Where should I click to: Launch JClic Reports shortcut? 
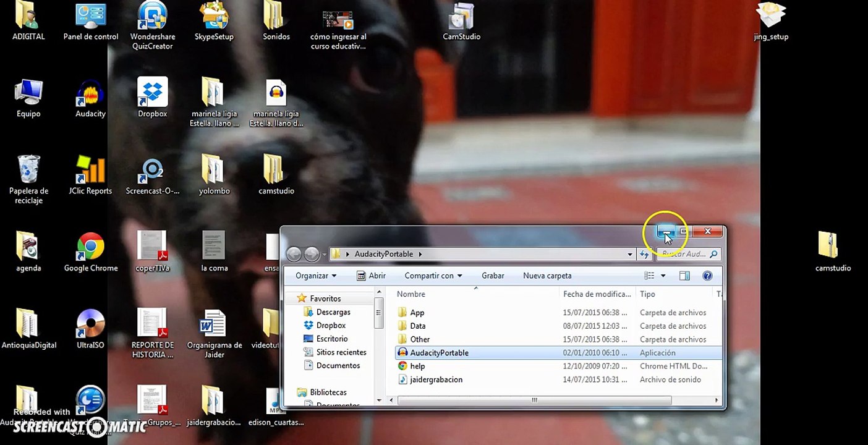pos(90,176)
